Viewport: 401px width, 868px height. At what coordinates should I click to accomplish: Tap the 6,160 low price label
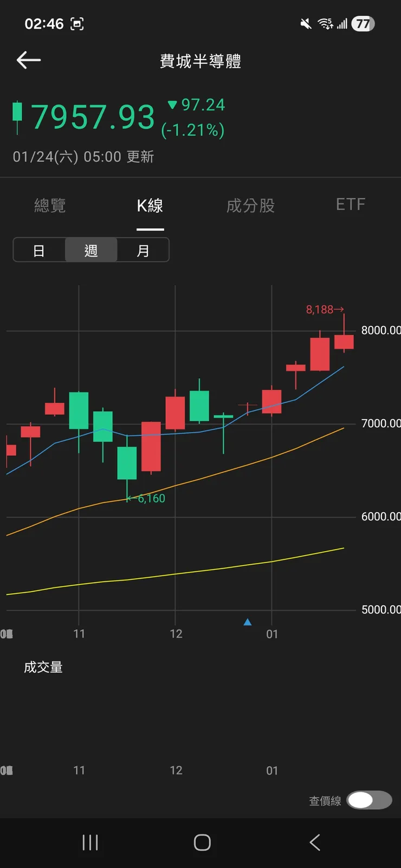(146, 498)
